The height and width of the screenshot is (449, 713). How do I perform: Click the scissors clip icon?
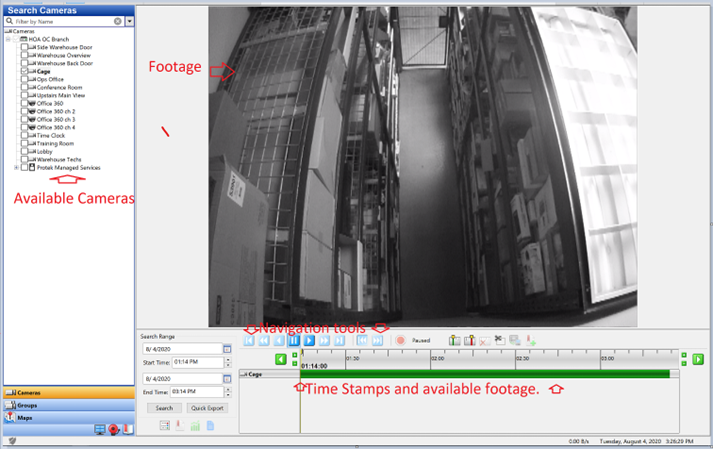[x=499, y=341]
